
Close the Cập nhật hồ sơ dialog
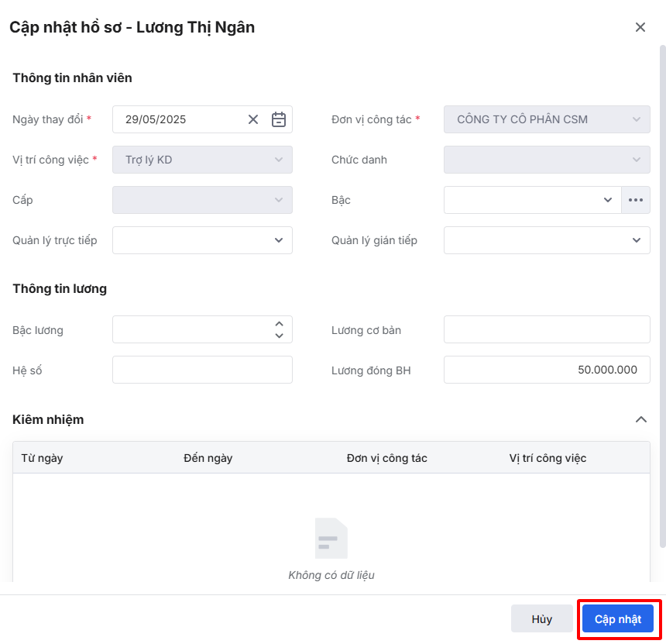pyautogui.click(x=640, y=27)
